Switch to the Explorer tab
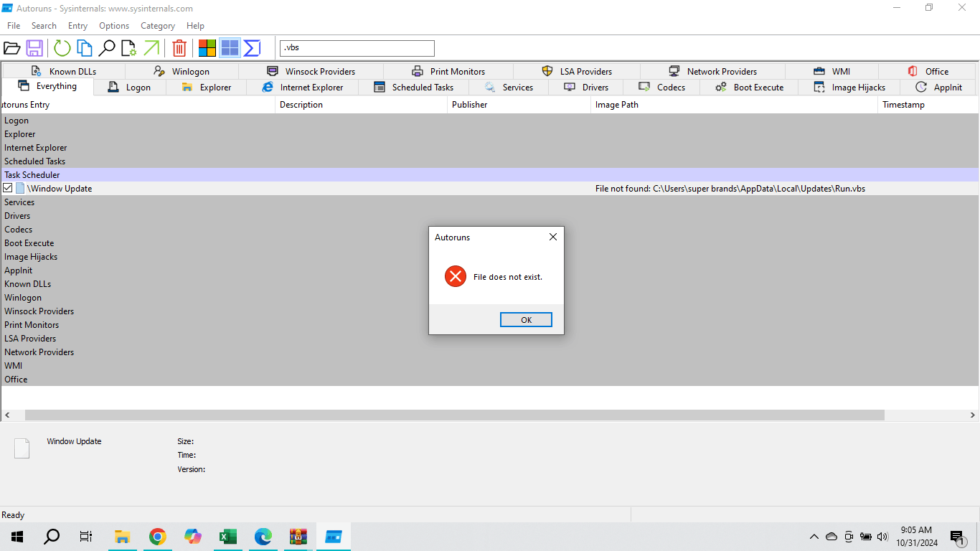This screenshot has width=980, height=551. [206, 87]
